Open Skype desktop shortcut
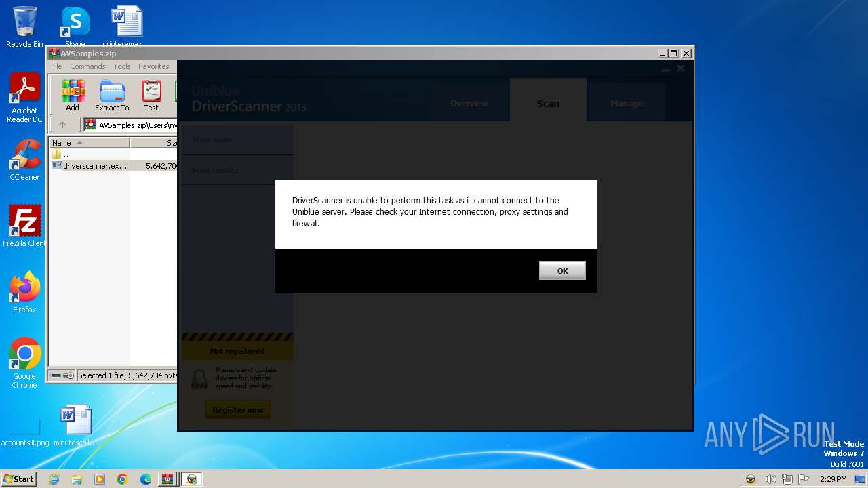 (75, 27)
